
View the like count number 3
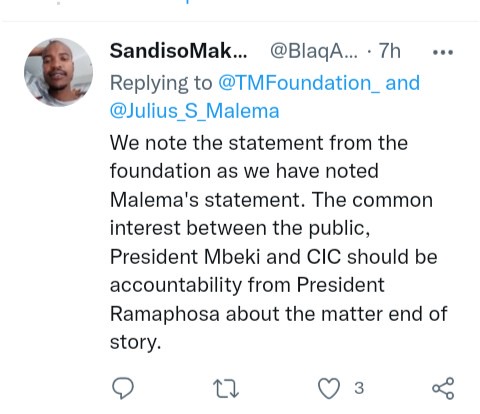pyautogui.click(x=359, y=388)
